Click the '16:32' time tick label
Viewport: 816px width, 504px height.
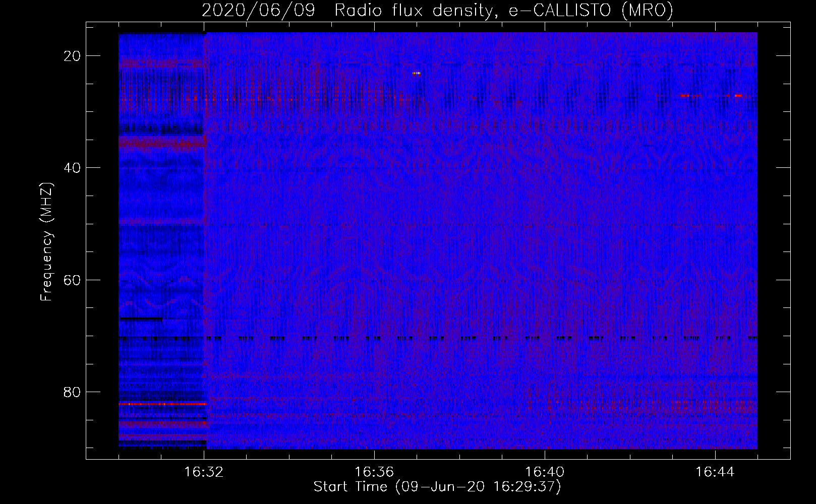click(x=204, y=472)
